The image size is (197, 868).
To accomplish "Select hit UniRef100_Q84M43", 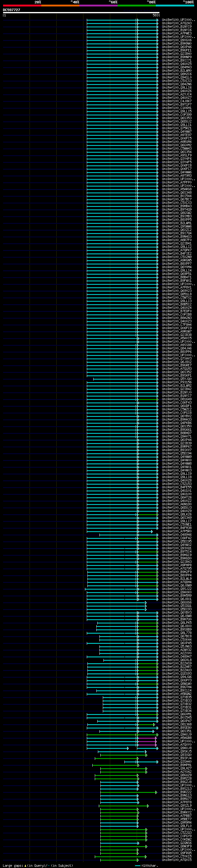I will pyautogui.click(x=176, y=67).
